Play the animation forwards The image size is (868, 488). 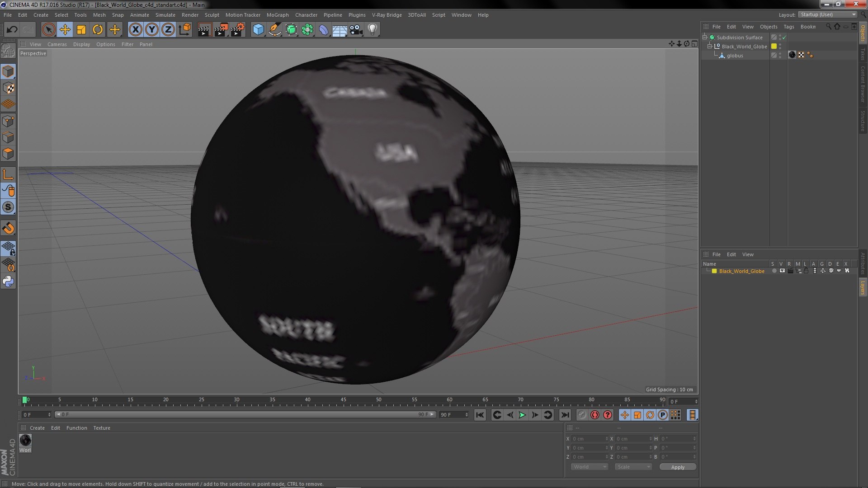(522, 415)
